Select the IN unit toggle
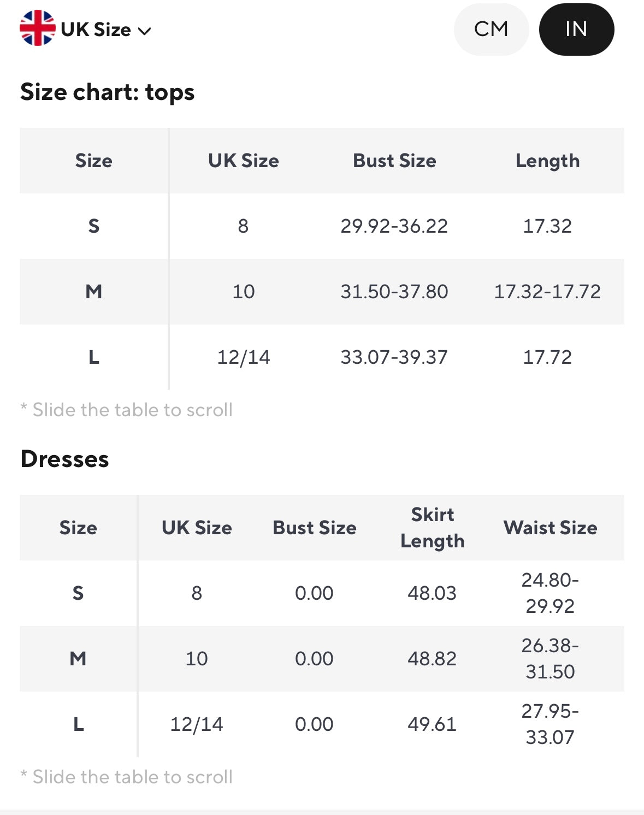This screenshot has width=644, height=815. (576, 29)
